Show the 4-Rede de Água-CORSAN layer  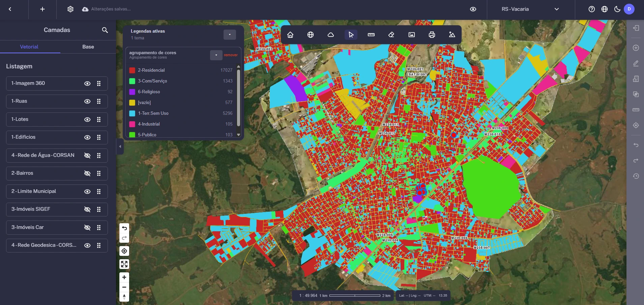[x=87, y=156]
